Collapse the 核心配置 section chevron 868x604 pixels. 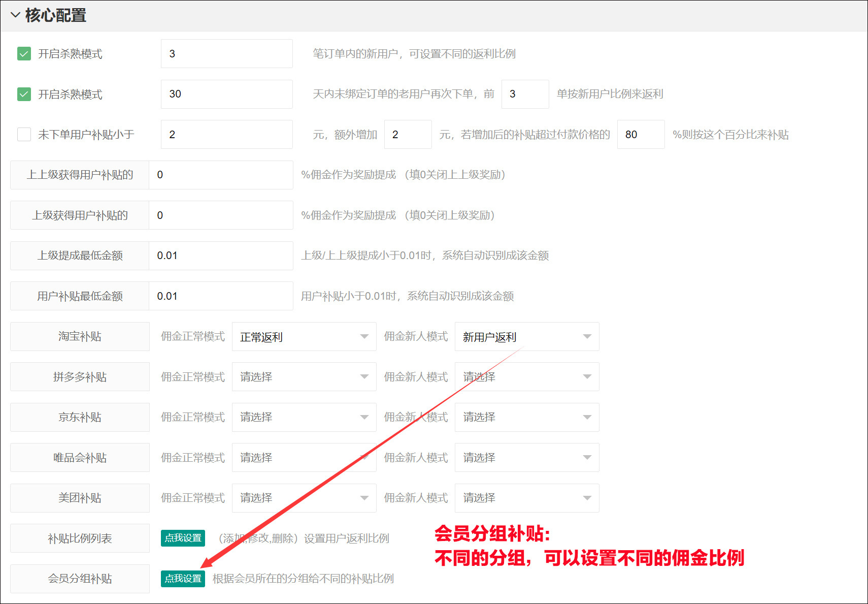[15, 15]
